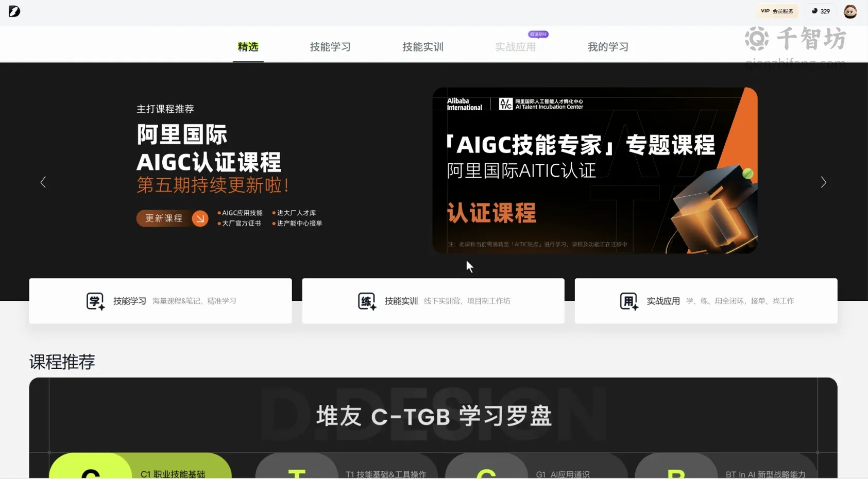The width and height of the screenshot is (868, 479).
Task: Open the VIP 会员服务 button
Action: pos(777,11)
